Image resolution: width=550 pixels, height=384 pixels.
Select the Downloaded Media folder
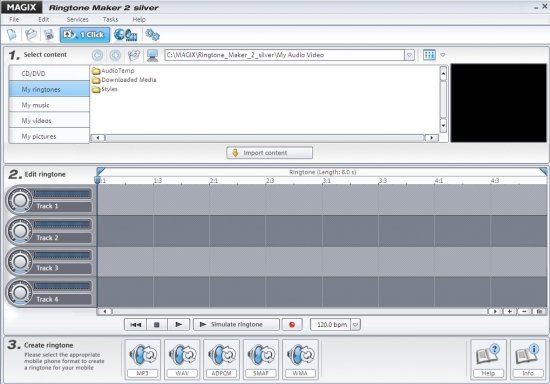coord(124,80)
